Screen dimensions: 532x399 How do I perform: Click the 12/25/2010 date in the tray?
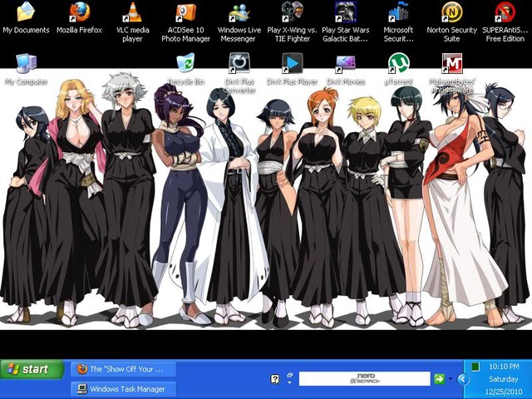[504, 392]
